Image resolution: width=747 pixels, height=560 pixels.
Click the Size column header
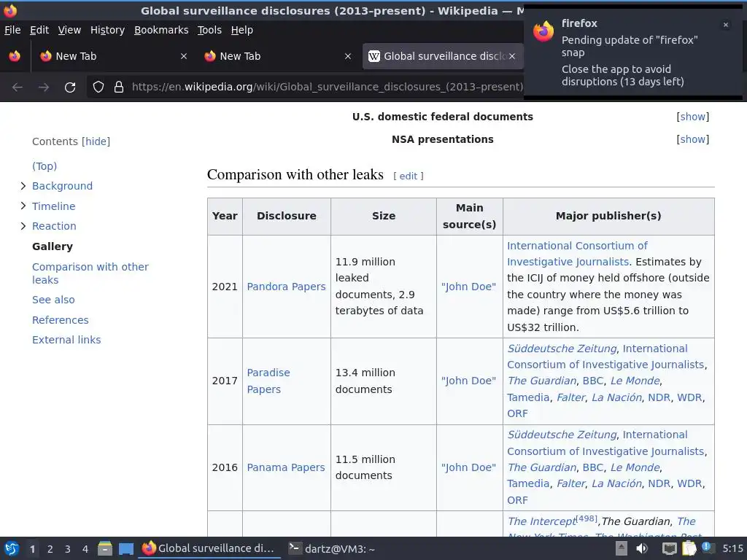(384, 216)
